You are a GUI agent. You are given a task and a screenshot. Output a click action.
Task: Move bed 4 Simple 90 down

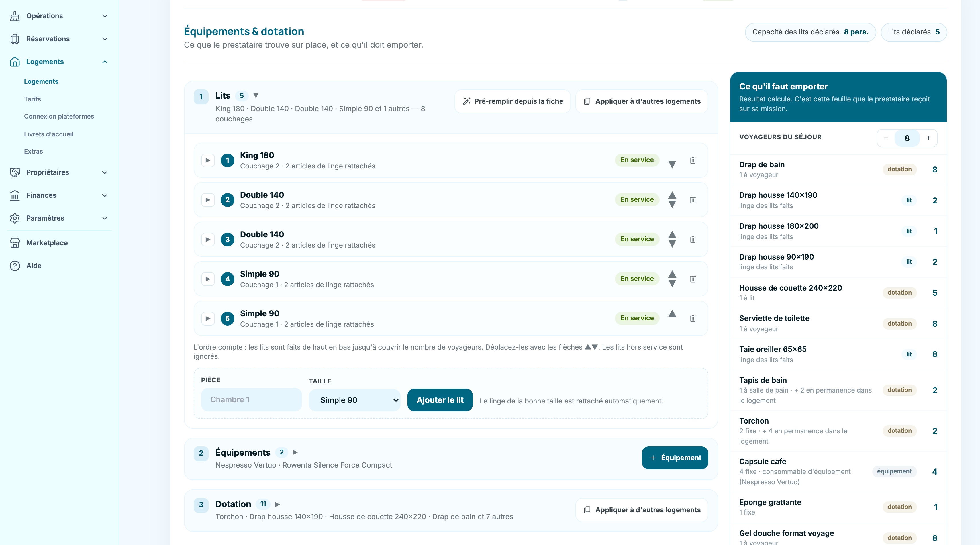coord(672,284)
